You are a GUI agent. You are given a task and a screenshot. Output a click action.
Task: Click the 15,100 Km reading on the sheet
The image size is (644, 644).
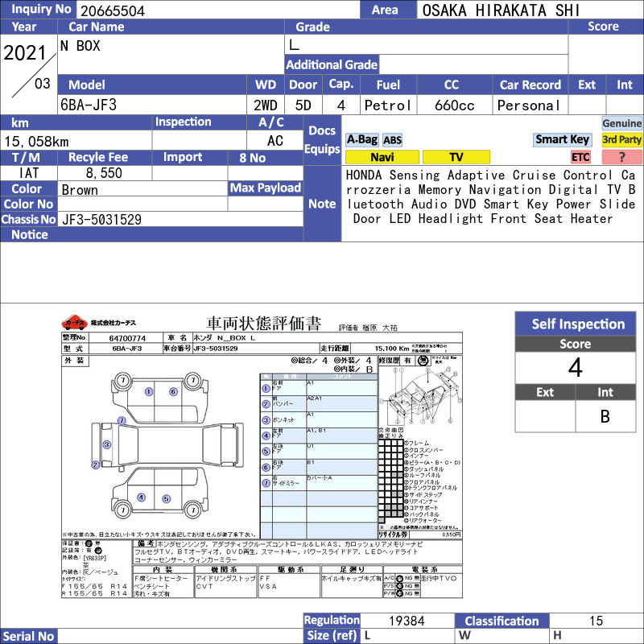(x=392, y=349)
